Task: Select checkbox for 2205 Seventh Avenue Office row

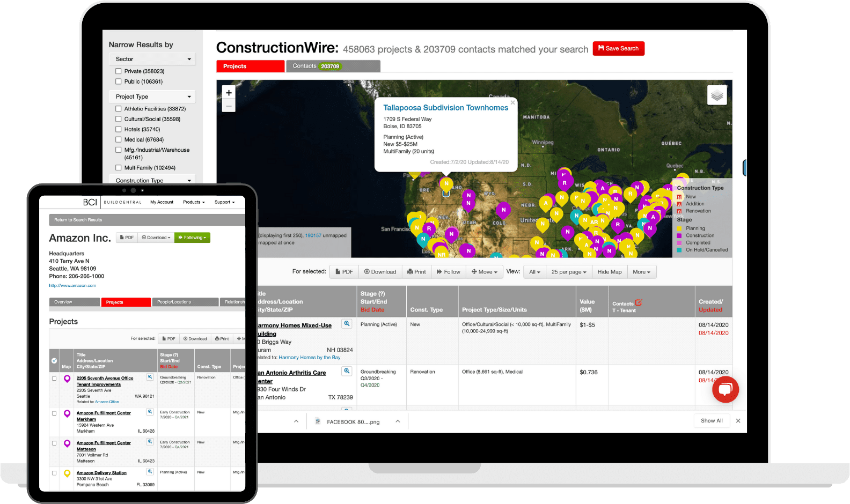Action: (54, 379)
